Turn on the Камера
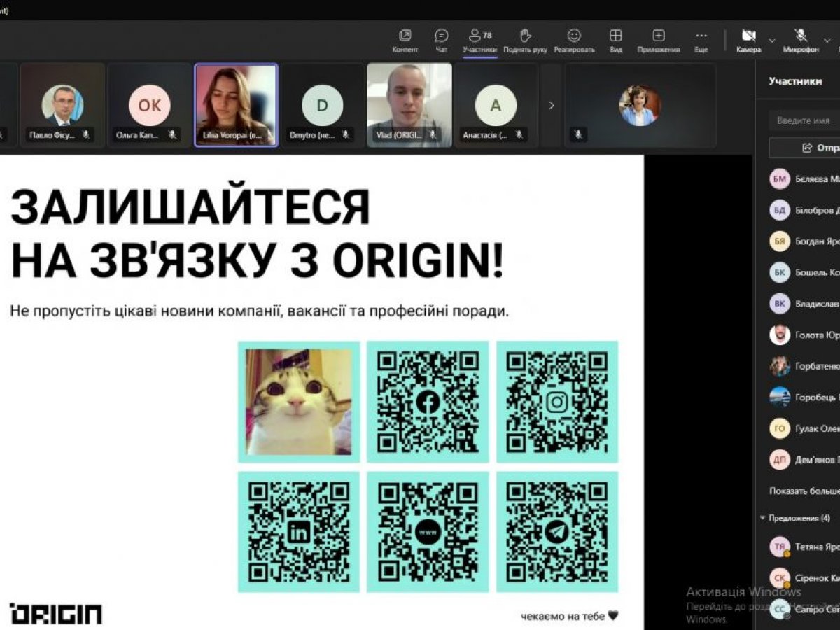The image size is (840, 630). click(748, 41)
